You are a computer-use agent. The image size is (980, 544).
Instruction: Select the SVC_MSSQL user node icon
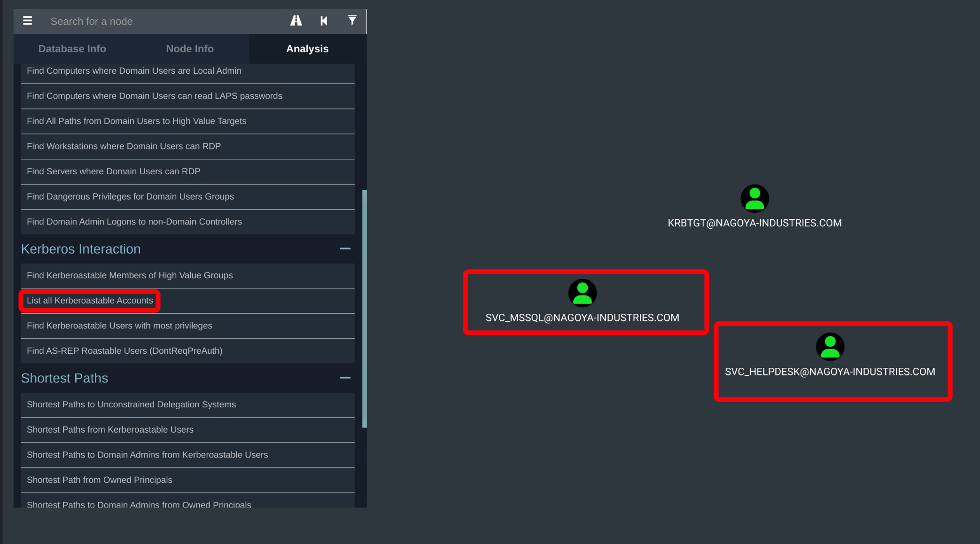coord(582,293)
